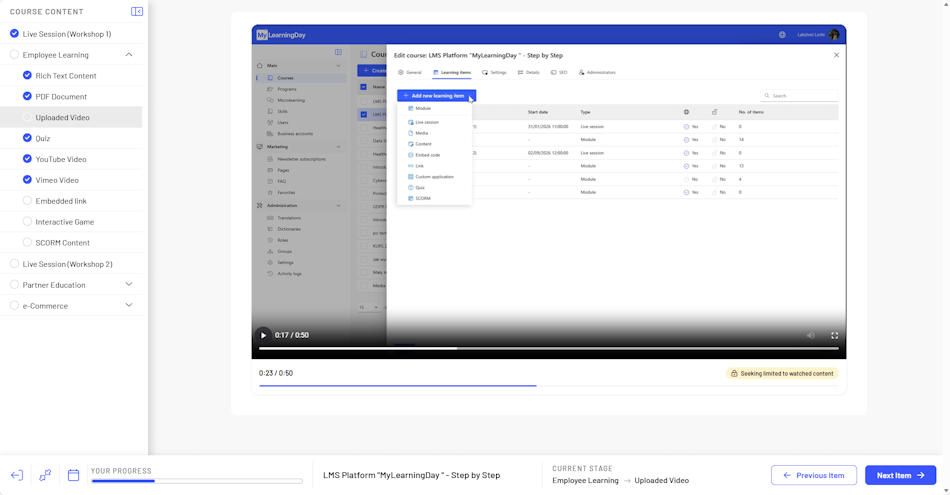This screenshot has height=495, width=950.
Task: Click the e-Commerce section label
Action: tap(45, 306)
